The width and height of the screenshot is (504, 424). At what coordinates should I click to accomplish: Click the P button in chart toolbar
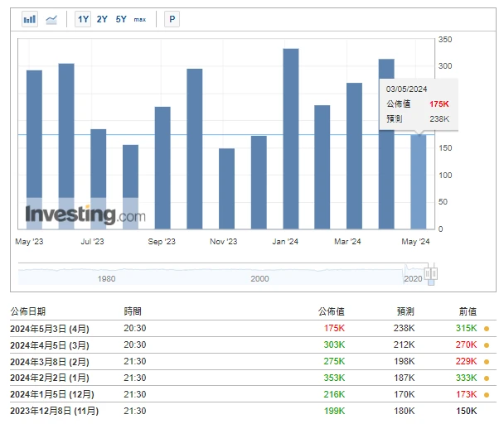(x=172, y=19)
